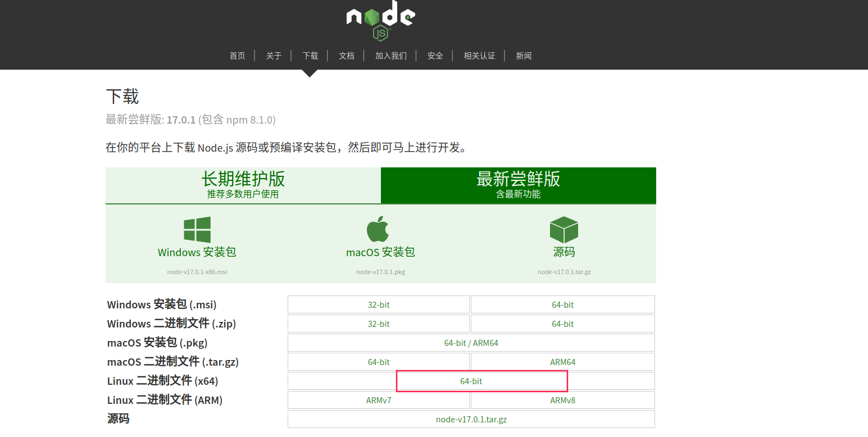Viewport: 868px width, 437px height.
Task: Switch to the 最新尝鲜版 tab
Action: [x=518, y=185]
